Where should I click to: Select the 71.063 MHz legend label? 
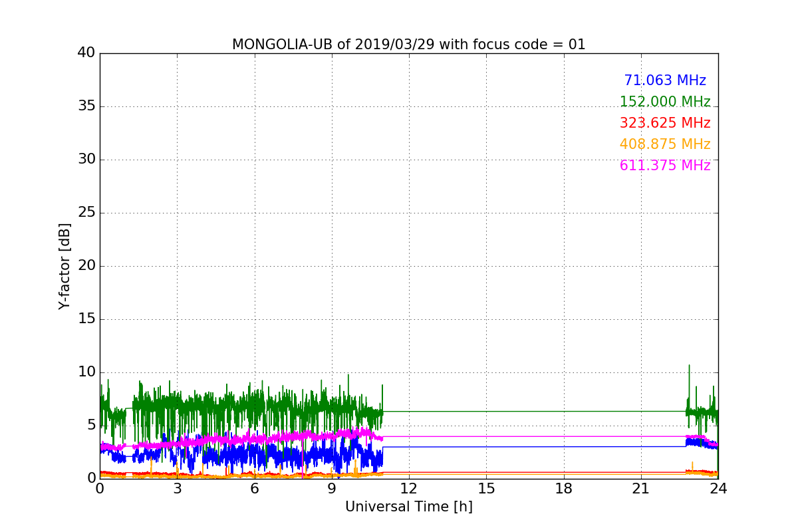665,80
